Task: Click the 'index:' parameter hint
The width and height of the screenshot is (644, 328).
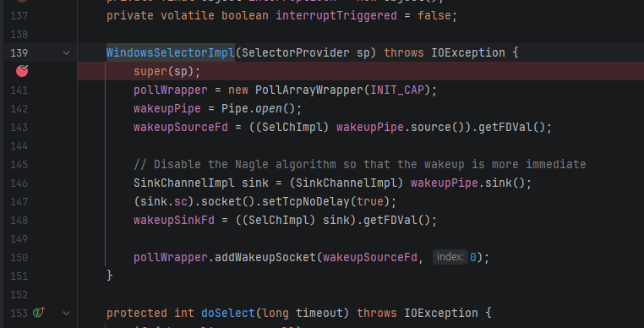Action: pos(450,257)
